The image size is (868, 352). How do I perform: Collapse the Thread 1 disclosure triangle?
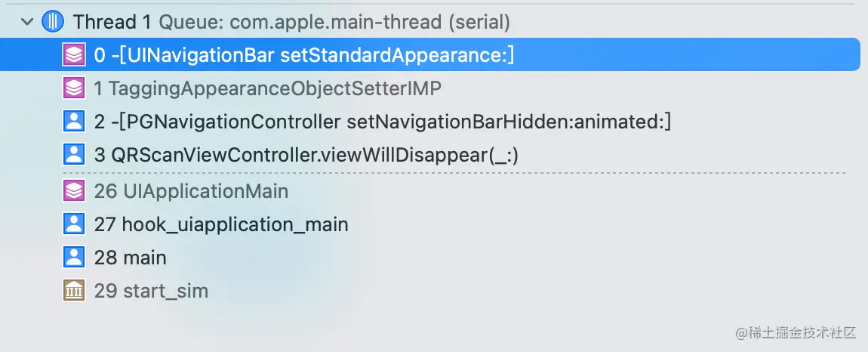tap(28, 22)
